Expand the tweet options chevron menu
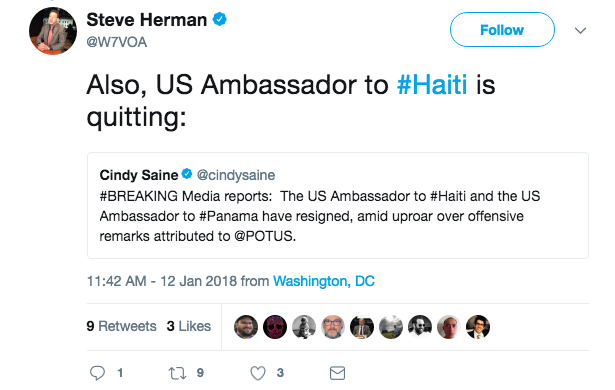615x390 pixels. click(580, 30)
